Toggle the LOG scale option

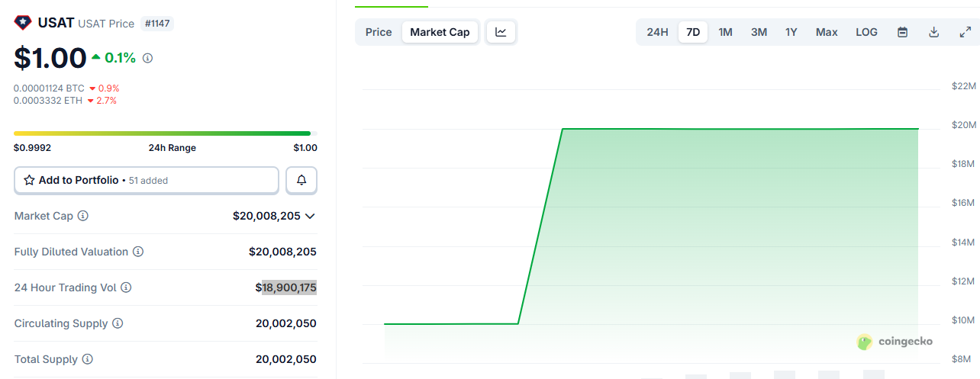click(x=866, y=32)
